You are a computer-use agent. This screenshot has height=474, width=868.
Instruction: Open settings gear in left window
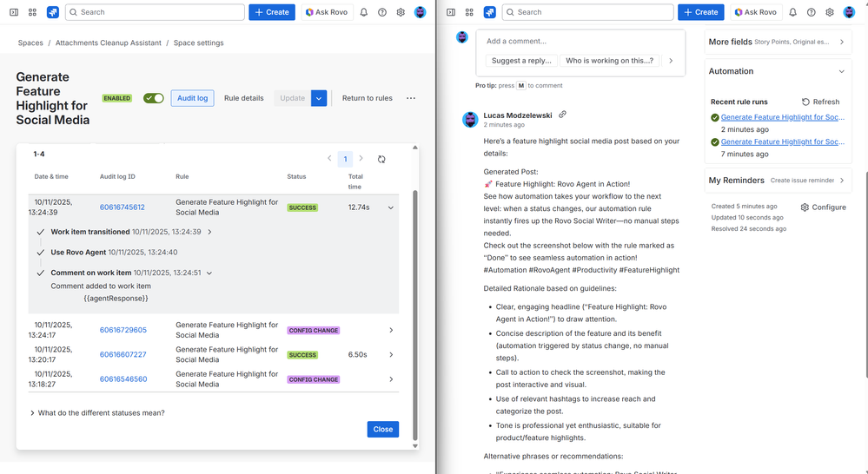(401, 12)
